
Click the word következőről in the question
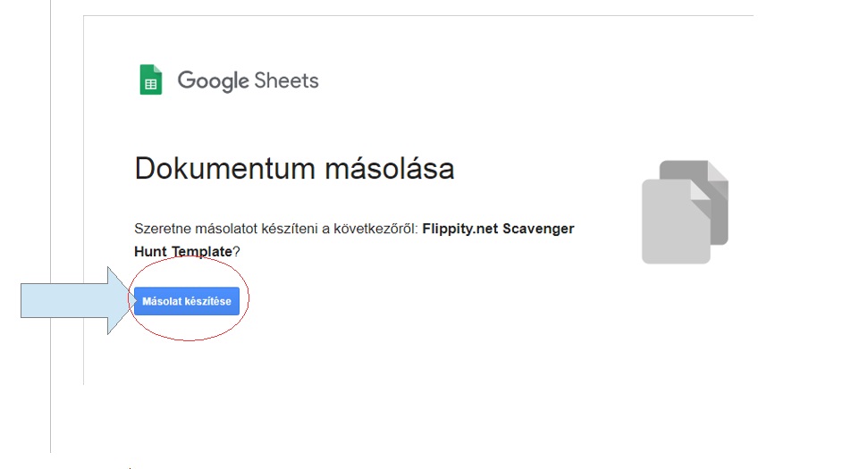tap(375, 229)
